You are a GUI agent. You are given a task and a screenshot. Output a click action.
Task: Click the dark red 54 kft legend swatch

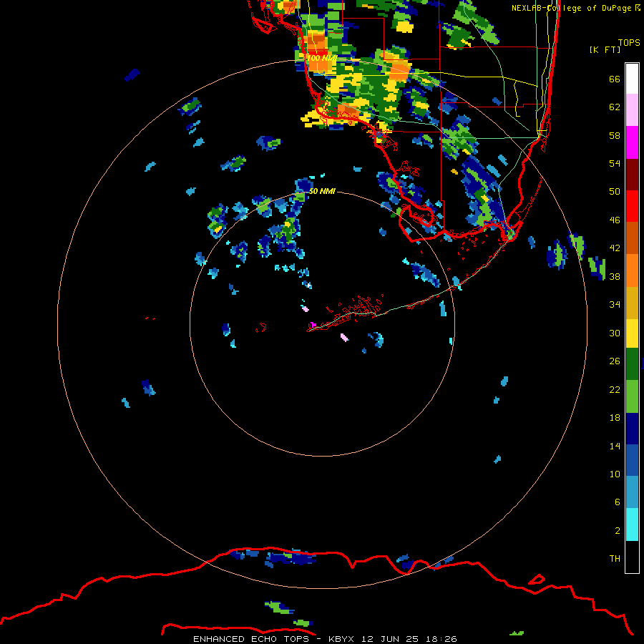(x=632, y=175)
